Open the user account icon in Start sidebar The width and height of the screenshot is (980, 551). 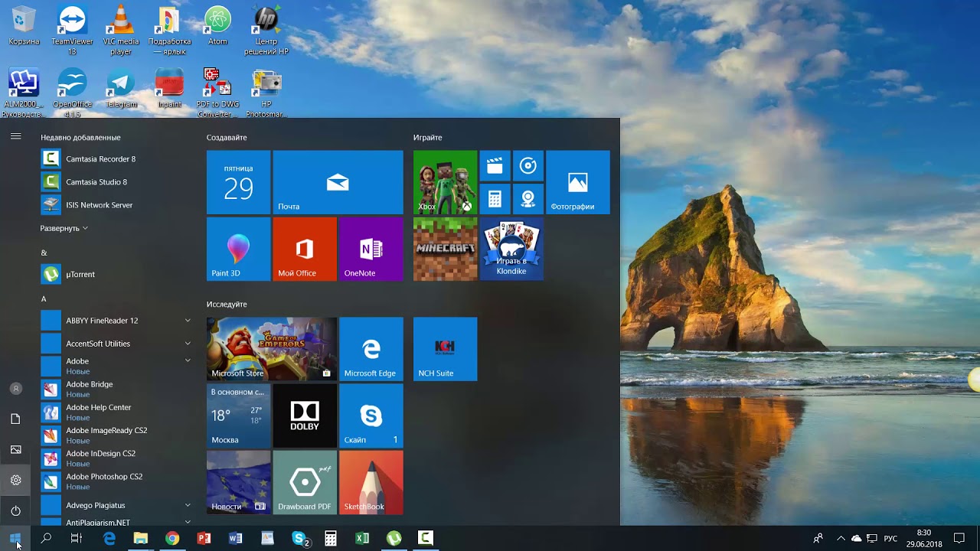pos(15,388)
